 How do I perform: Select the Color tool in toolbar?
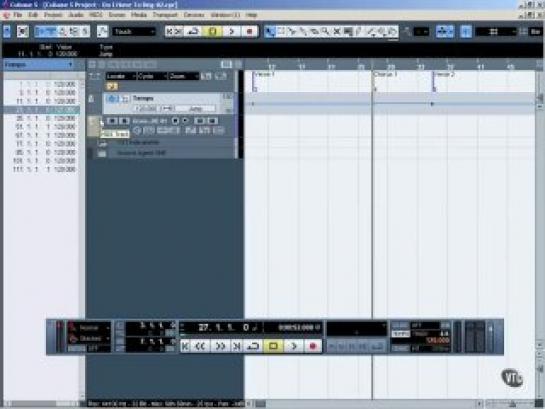click(393, 32)
